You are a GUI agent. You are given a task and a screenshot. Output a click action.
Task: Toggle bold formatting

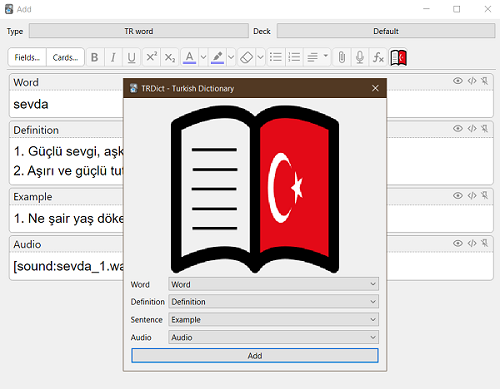point(95,57)
